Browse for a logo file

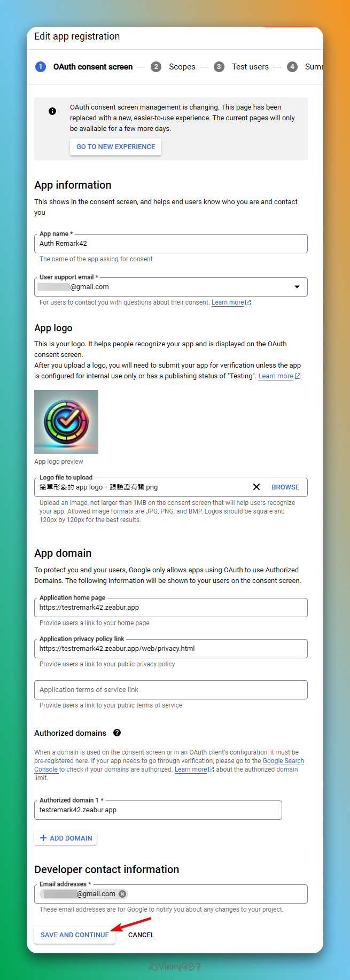285,487
